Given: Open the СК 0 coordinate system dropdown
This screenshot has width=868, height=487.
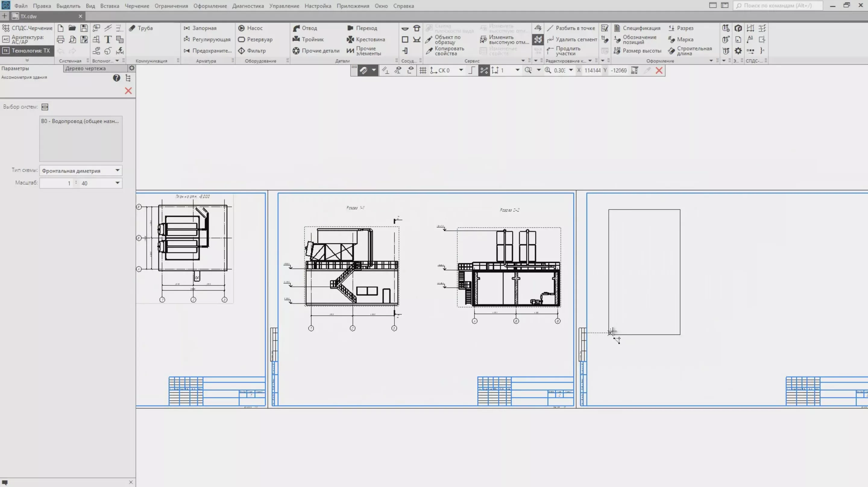Looking at the screenshot, I should pos(461,70).
